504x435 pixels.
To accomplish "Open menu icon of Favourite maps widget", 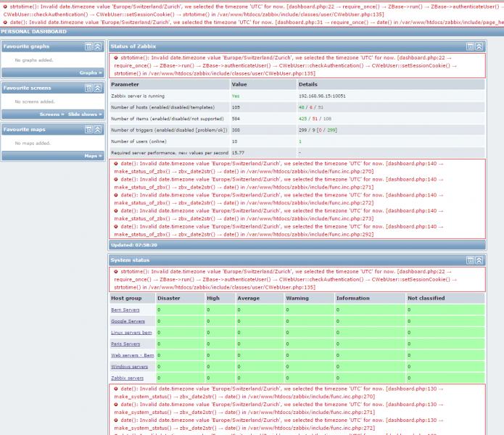I will click(88, 130).
